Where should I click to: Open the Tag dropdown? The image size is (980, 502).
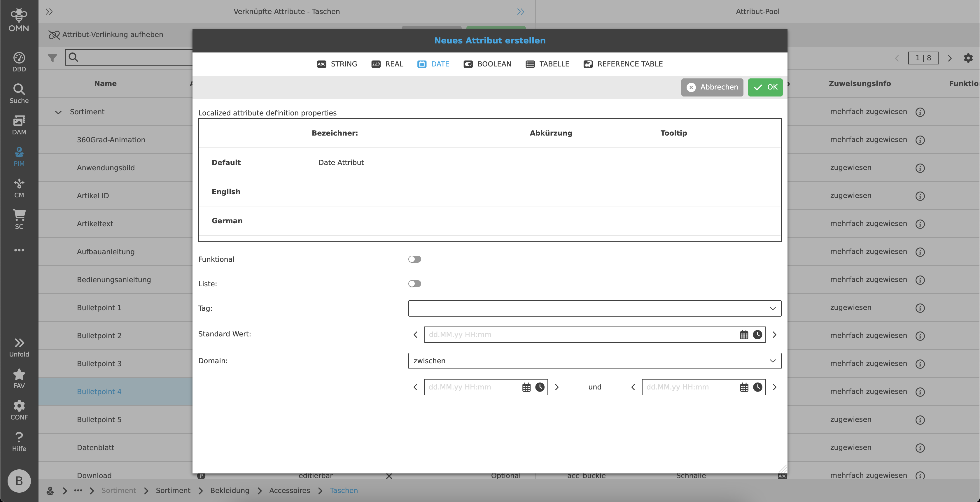[x=594, y=308]
